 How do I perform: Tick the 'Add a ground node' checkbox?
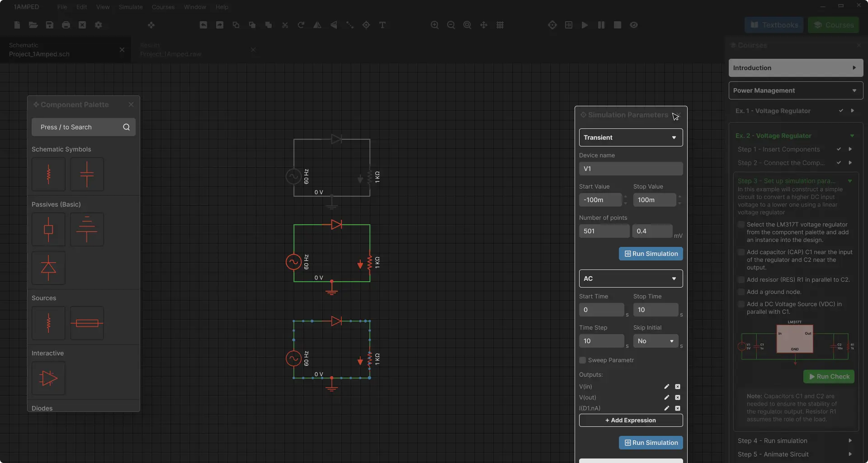click(741, 292)
